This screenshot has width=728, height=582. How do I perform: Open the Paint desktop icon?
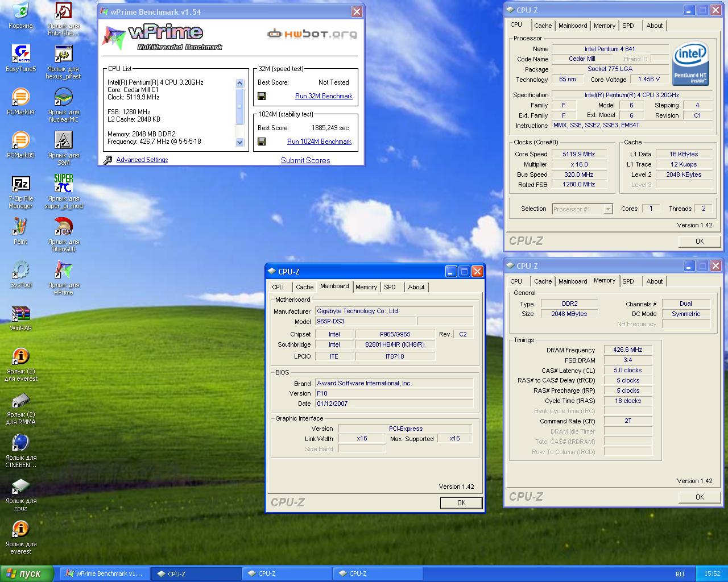pos(20,227)
